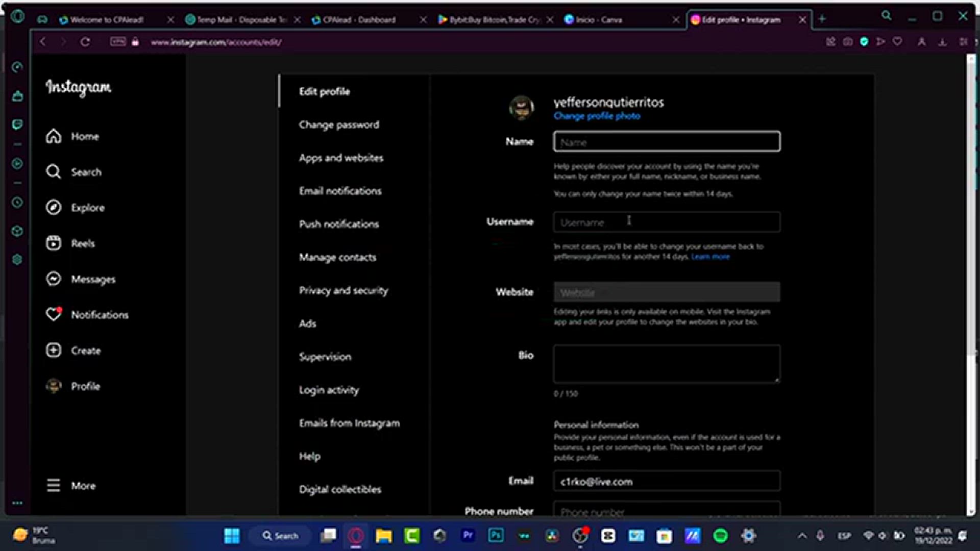Select Manage contacts menu item
The image size is (980, 551).
(337, 258)
